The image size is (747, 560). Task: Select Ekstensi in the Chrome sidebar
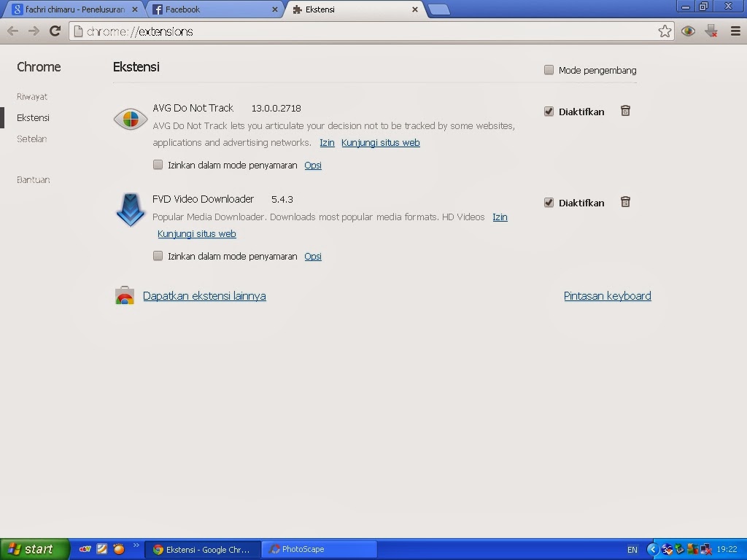point(33,117)
